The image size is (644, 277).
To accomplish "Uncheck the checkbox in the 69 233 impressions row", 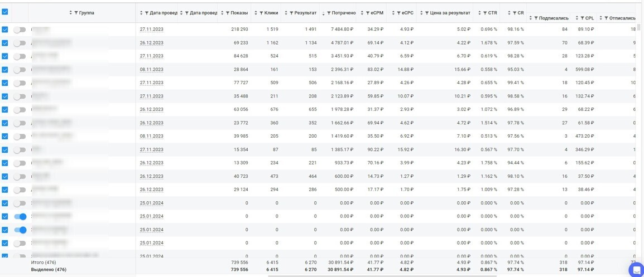I will pyautogui.click(x=5, y=43).
